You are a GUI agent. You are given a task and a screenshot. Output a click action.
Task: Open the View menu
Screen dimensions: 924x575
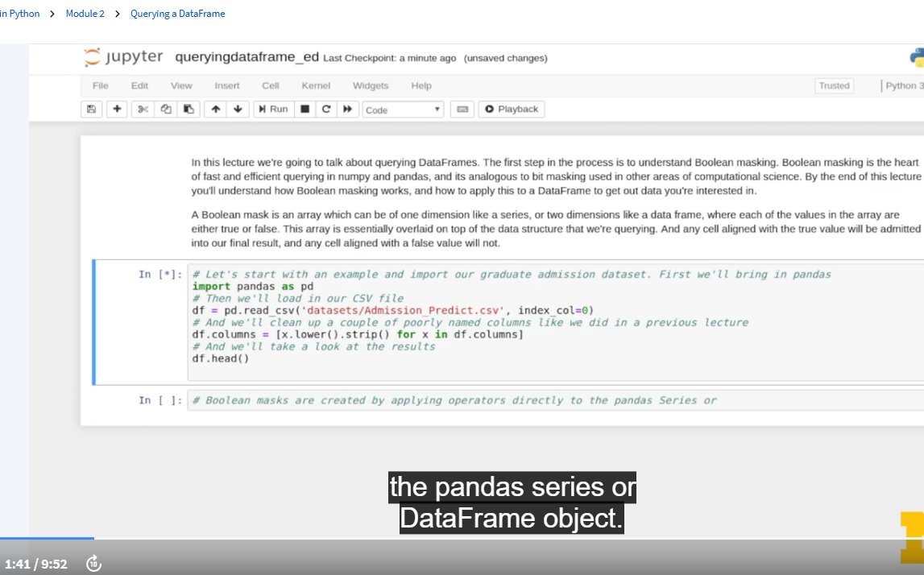pyautogui.click(x=181, y=85)
